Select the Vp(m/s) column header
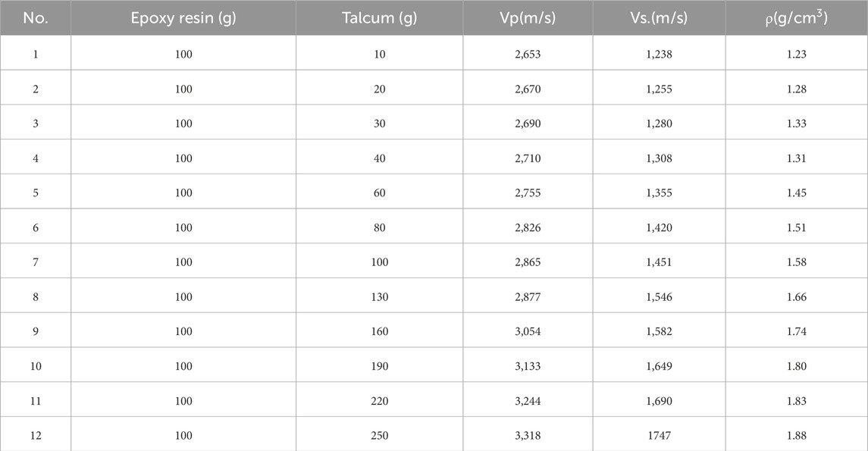 [528, 17]
